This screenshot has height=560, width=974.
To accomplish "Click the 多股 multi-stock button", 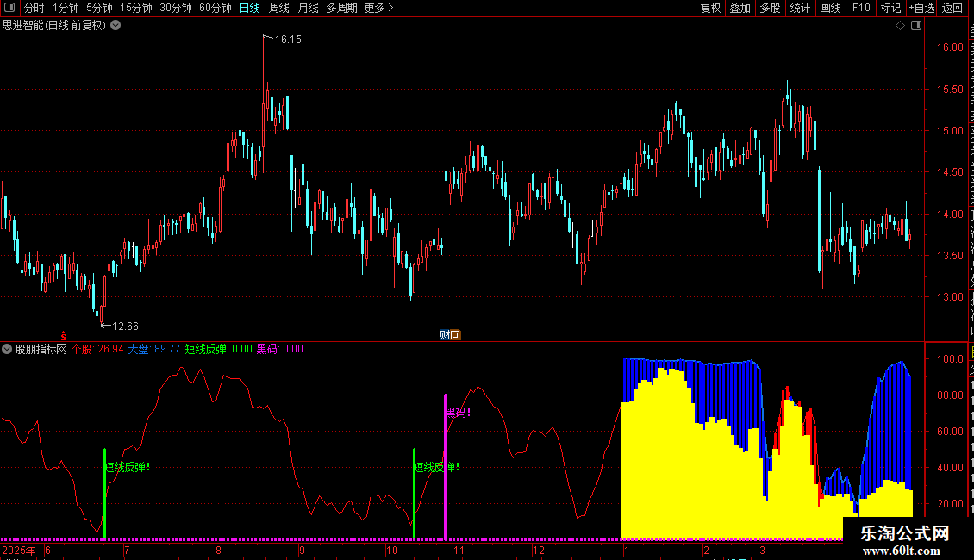I will point(771,8).
